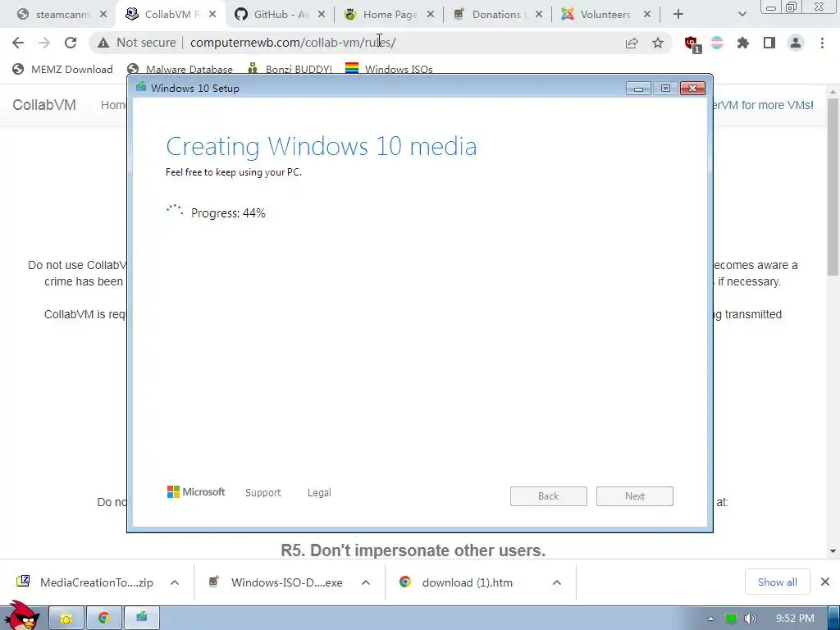The height and width of the screenshot is (630, 840).
Task: Click the page scrollbar up arrow
Action: 833,92
